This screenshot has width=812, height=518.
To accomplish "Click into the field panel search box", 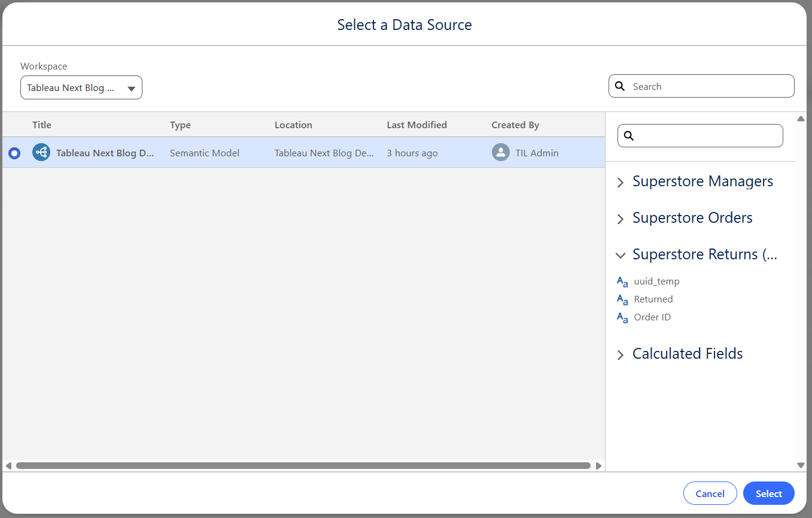I will [700, 136].
